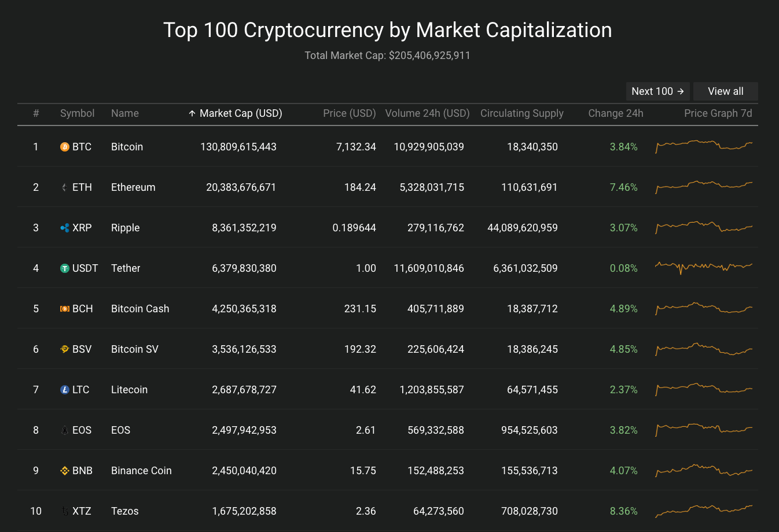Image resolution: width=779 pixels, height=532 pixels.
Task: View Tezos's 7-day price graph
Action: pyautogui.click(x=704, y=511)
